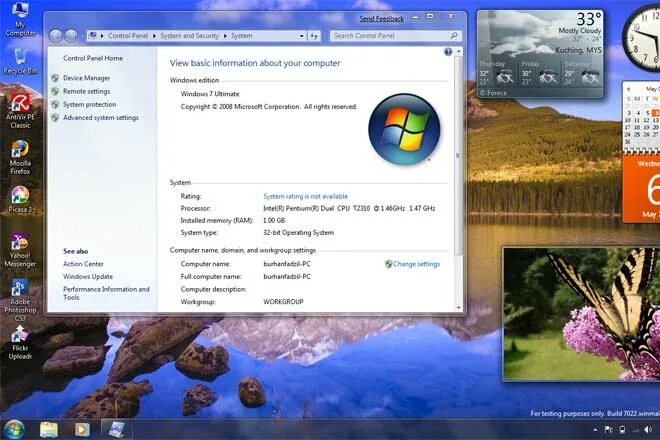This screenshot has width=660, height=440.
Task: Click the scrollbar down arrow
Action: click(458, 308)
